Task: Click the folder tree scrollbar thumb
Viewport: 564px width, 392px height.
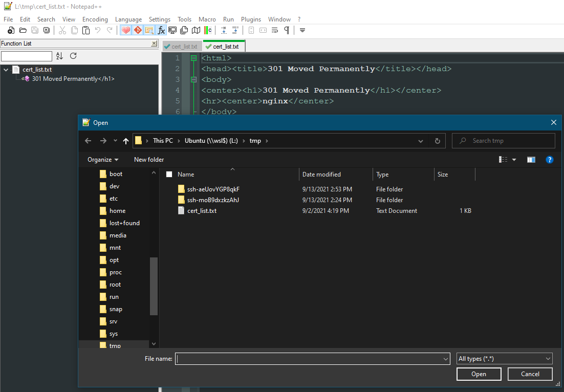Action: [x=154, y=286]
